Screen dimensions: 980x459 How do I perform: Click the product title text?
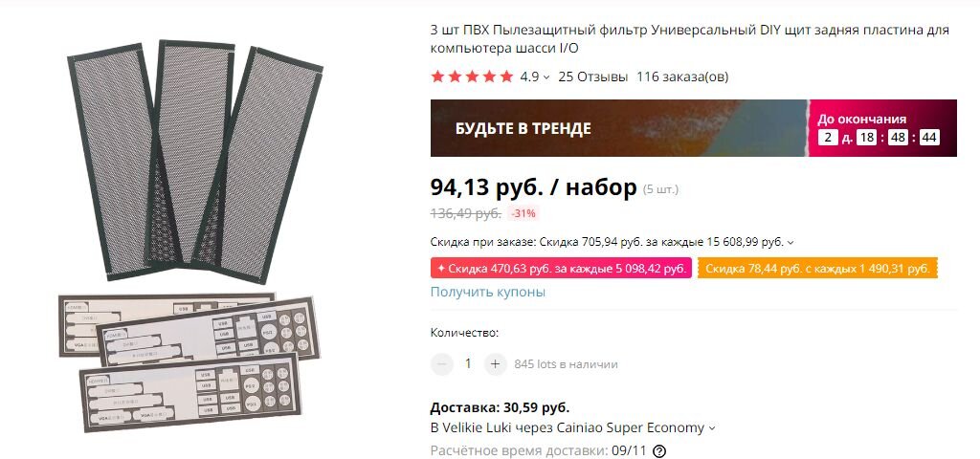pos(689,38)
